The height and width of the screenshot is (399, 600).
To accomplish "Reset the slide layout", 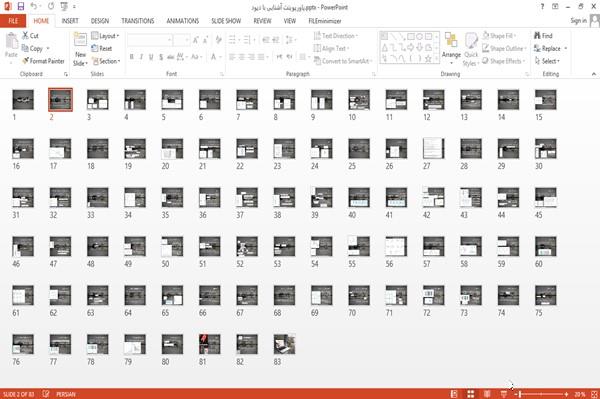I will (102, 48).
